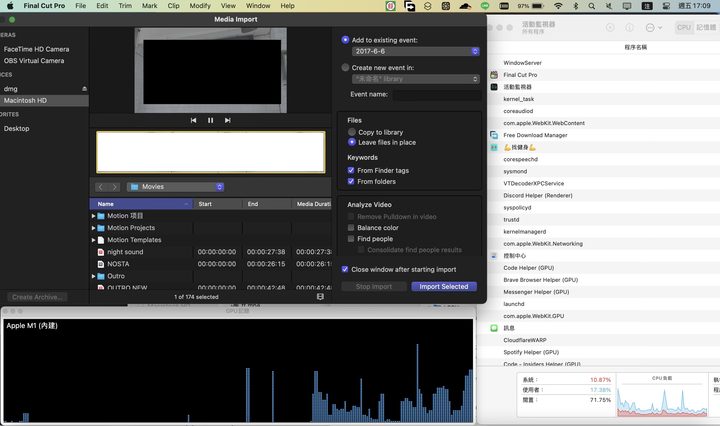
Task: Click the Motion Projects folder icon
Action: tap(101, 228)
